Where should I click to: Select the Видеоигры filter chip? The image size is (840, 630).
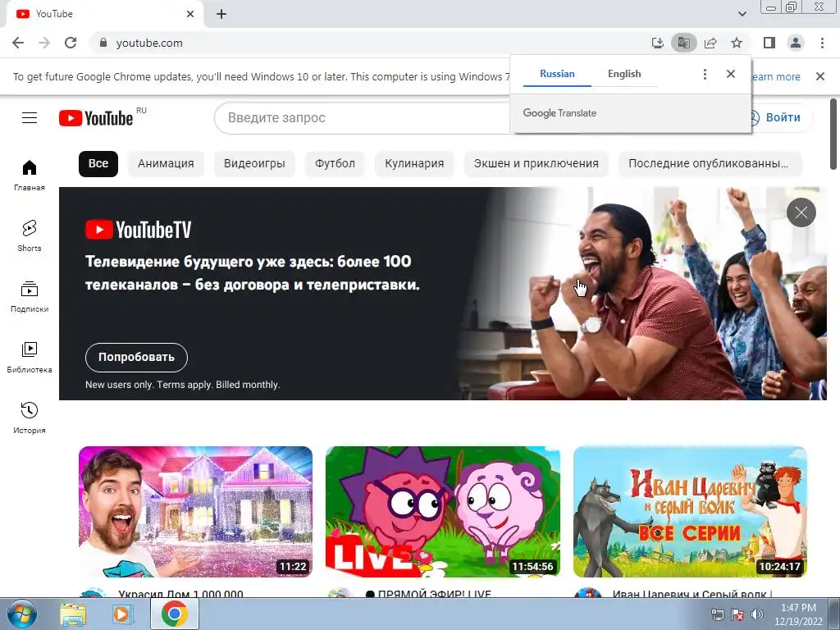[x=254, y=163]
